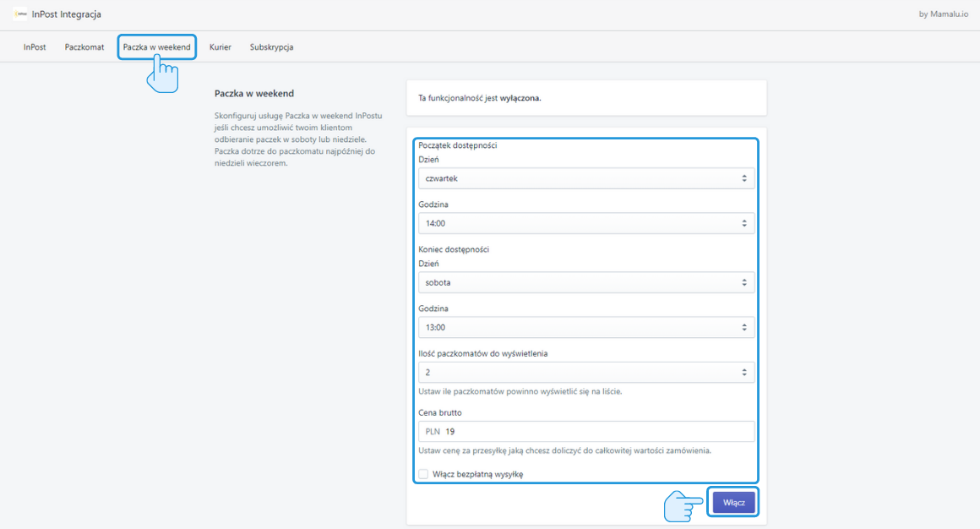
Task: Click the Ustaw cenę za przesyłkę hint text
Action: [564, 450]
